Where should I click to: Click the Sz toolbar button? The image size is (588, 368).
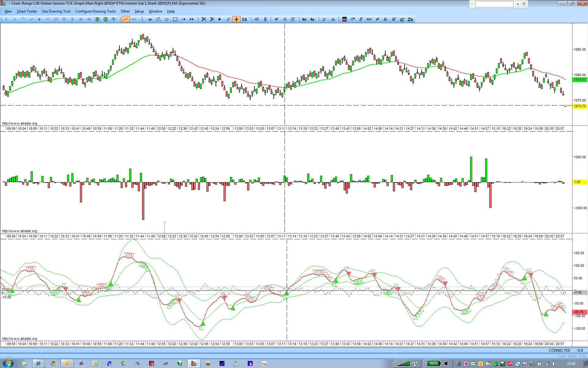312,19
